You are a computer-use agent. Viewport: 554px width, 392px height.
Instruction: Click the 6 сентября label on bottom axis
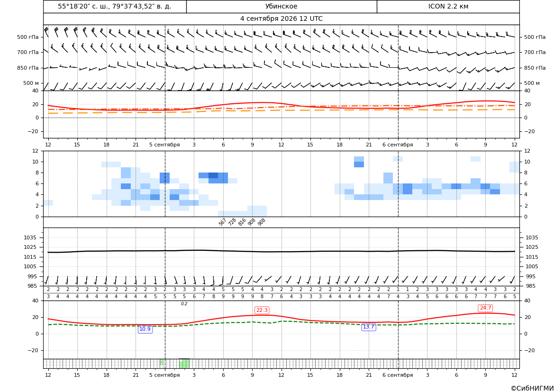point(398,375)
